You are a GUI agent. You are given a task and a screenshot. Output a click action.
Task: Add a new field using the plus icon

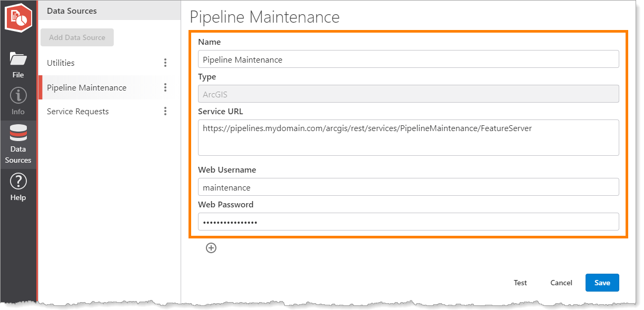click(x=211, y=247)
